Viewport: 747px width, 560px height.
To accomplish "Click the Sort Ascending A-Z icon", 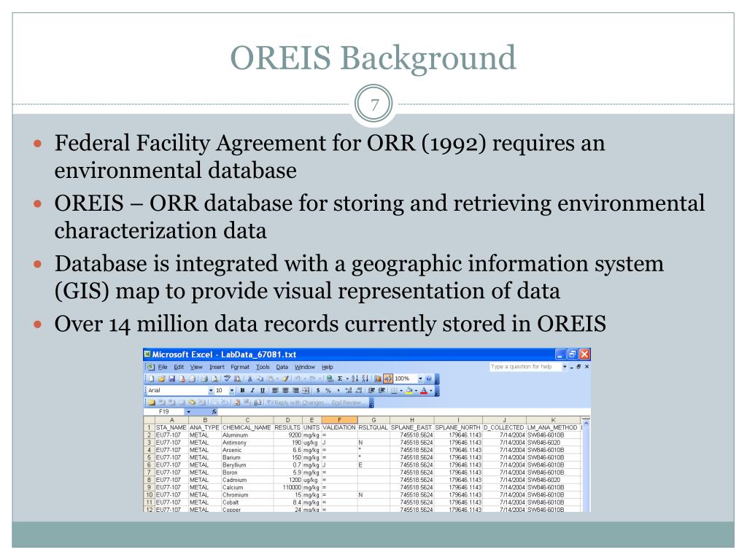I will pyautogui.click(x=355, y=378).
